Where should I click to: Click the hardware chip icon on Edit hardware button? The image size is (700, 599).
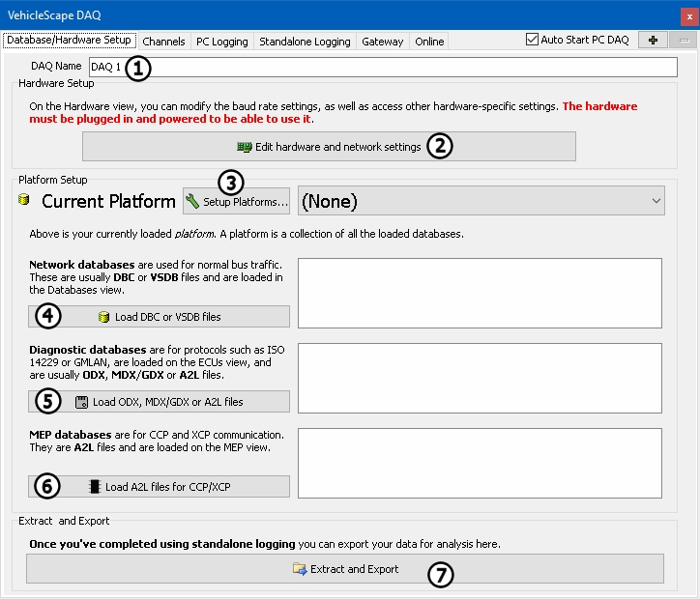[245, 147]
